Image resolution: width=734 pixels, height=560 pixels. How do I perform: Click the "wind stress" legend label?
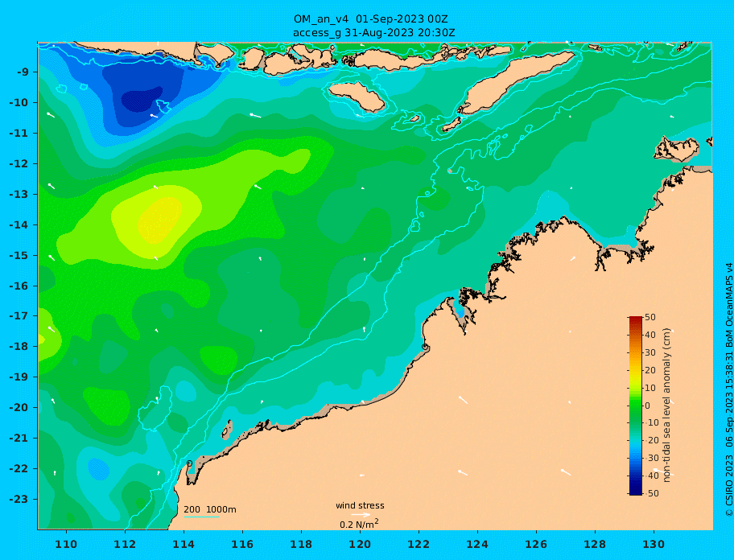(360, 506)
